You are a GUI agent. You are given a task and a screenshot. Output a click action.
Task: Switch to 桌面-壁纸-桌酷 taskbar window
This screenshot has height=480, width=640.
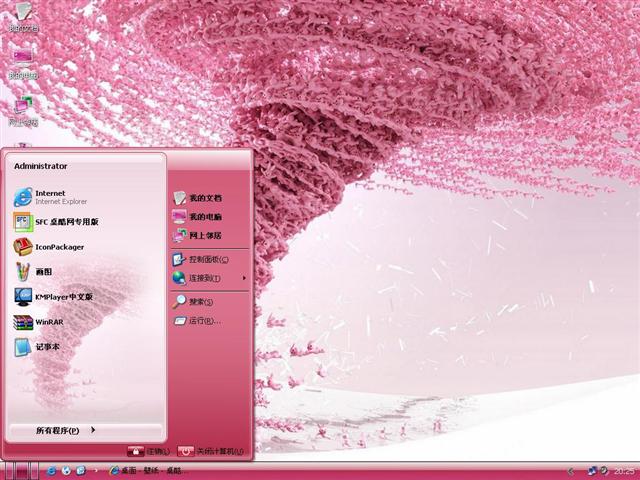(x=150, y=470)
